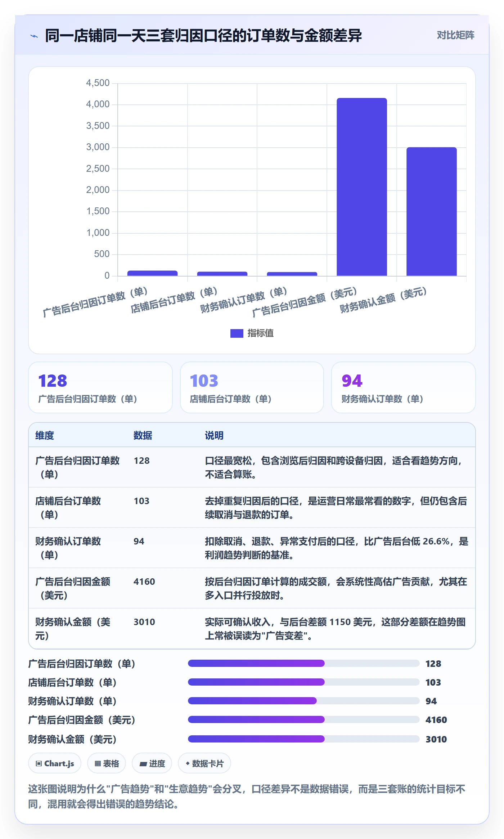Image resolution: width=504 pixels, height=839 pixels.
Task: Open the 128 广告后台归因订单数 data card
Action: 100,387
